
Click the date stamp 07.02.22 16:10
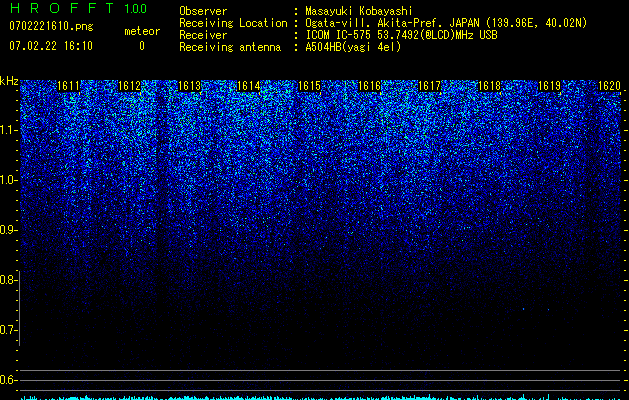tap(51, 46)
